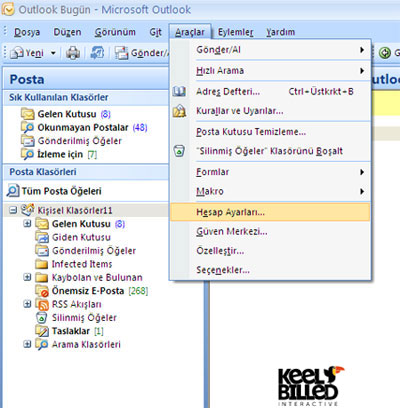Click the empty Silinmiş Öğeler trash icon
The image size is (400, 408).
179,151
